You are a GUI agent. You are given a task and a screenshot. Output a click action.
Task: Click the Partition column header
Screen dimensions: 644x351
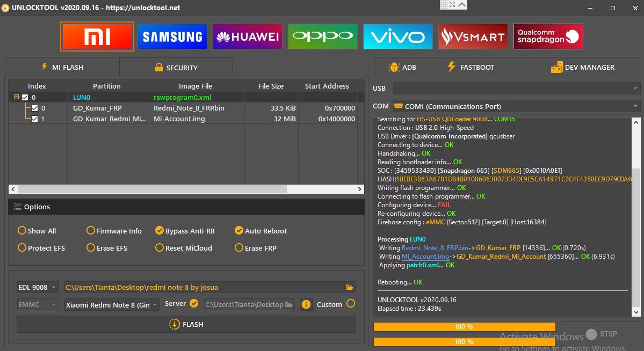[107, 86]
